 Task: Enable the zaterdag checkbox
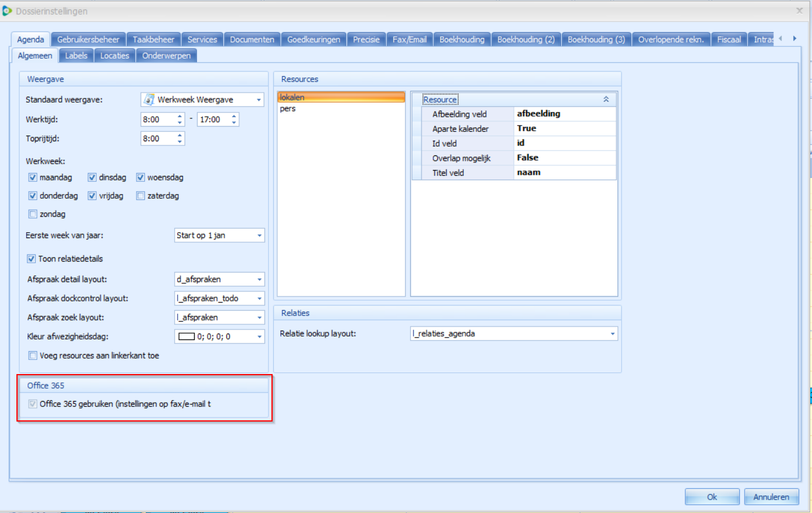(x=141, y=196)
